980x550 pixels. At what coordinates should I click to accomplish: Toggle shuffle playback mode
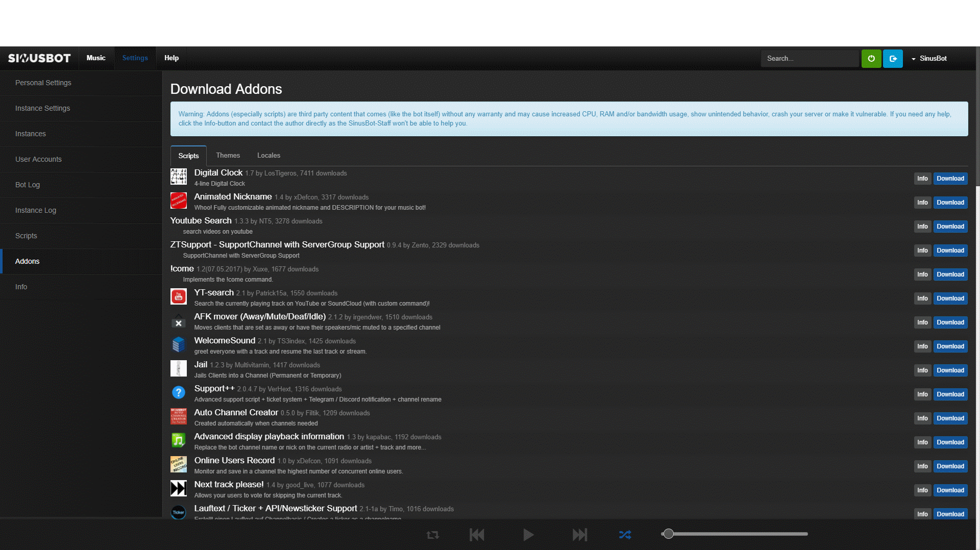click(625, 535)
